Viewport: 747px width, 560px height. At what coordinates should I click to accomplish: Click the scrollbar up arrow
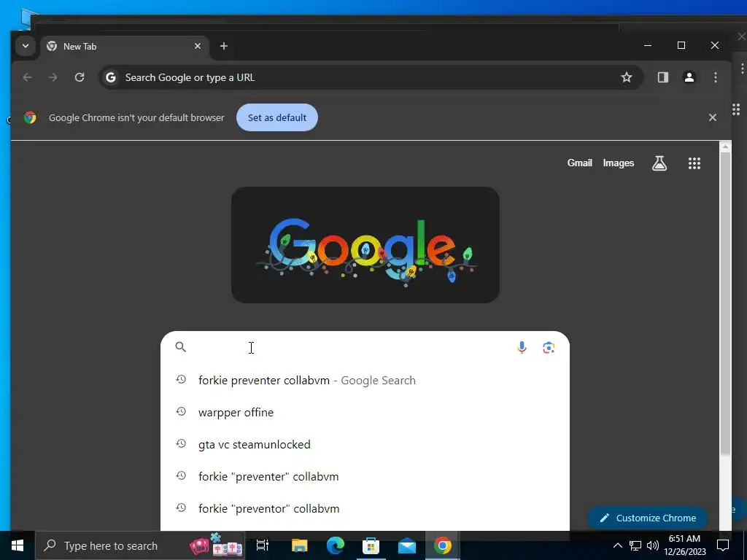[725, 147]
